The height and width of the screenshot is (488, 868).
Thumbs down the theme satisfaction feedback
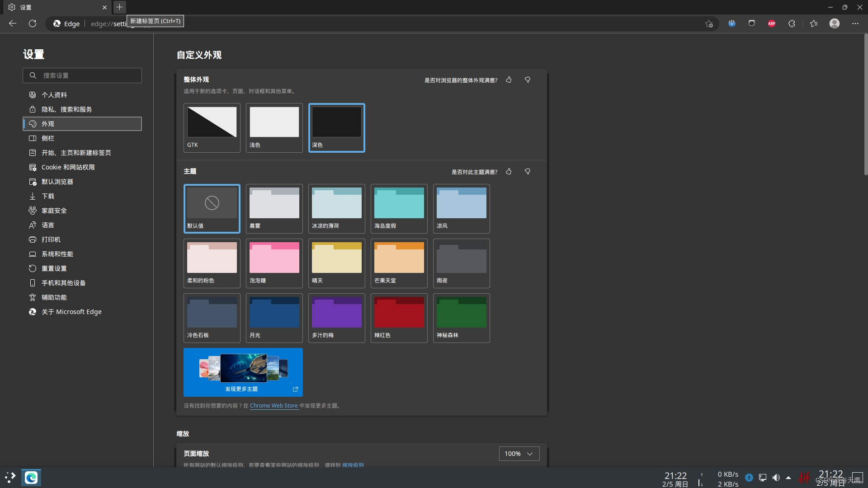pos(527,172)
